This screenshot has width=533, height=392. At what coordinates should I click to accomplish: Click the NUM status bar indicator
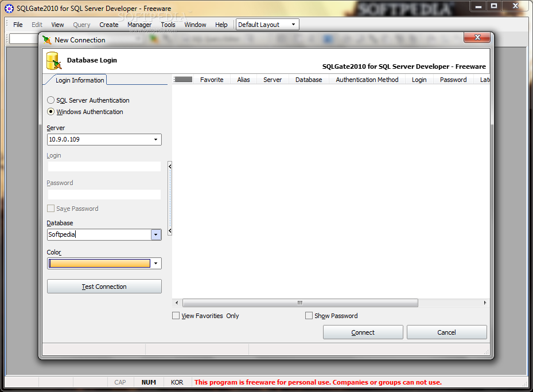pyautogui.click(x=149, y=382)
